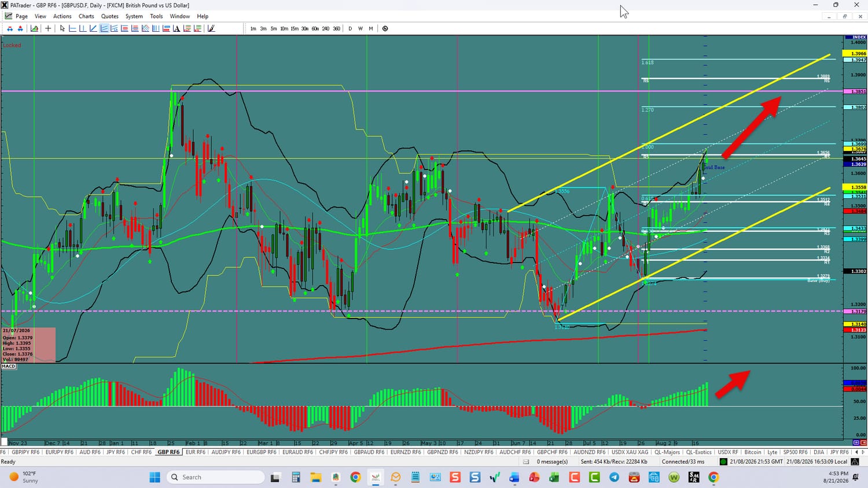Open the taskbar clock showing 4:53 PM
The image size is (868, 488).
[837, 477]
